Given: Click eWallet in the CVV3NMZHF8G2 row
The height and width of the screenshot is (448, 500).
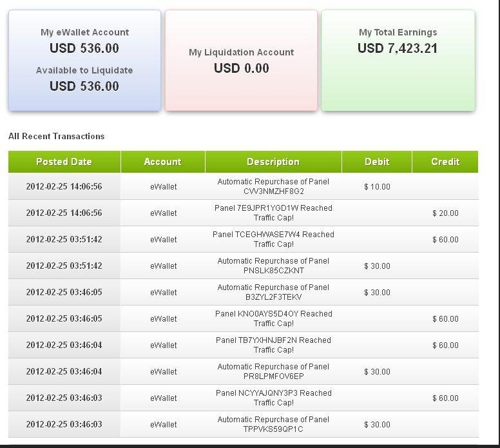Looking at the screenshot, I should click(x=163, y=187).
